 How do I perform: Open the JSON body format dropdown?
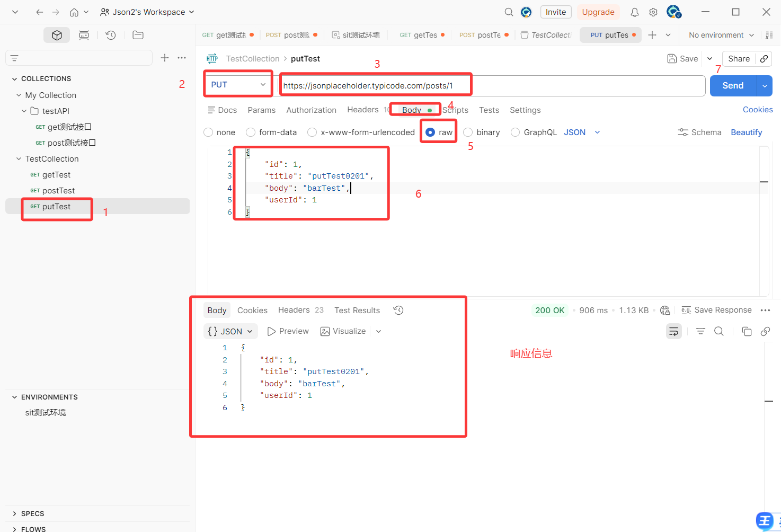point(582,132)
